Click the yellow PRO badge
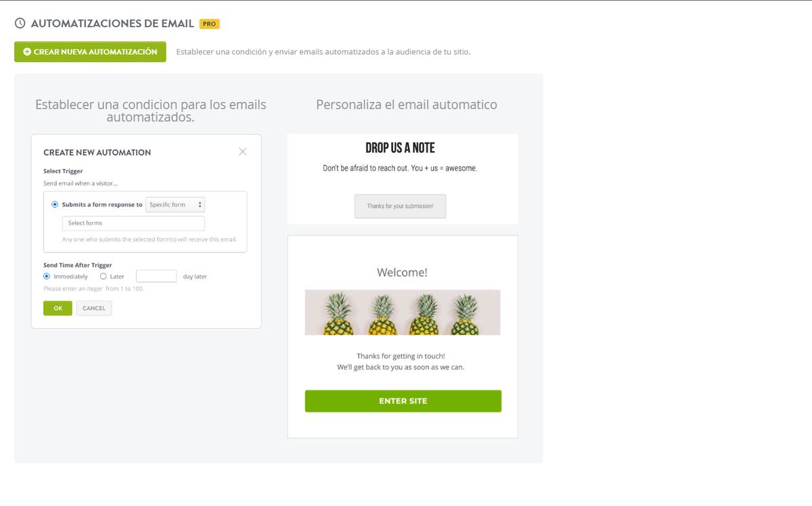The image size is (812, 506). pyautogui.click(x=209, y=24)
